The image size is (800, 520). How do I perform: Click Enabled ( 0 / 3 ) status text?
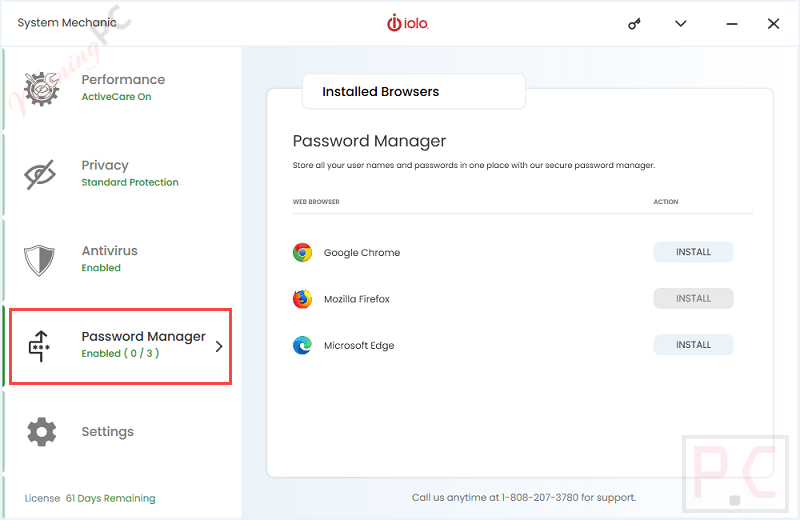point(120,353)
